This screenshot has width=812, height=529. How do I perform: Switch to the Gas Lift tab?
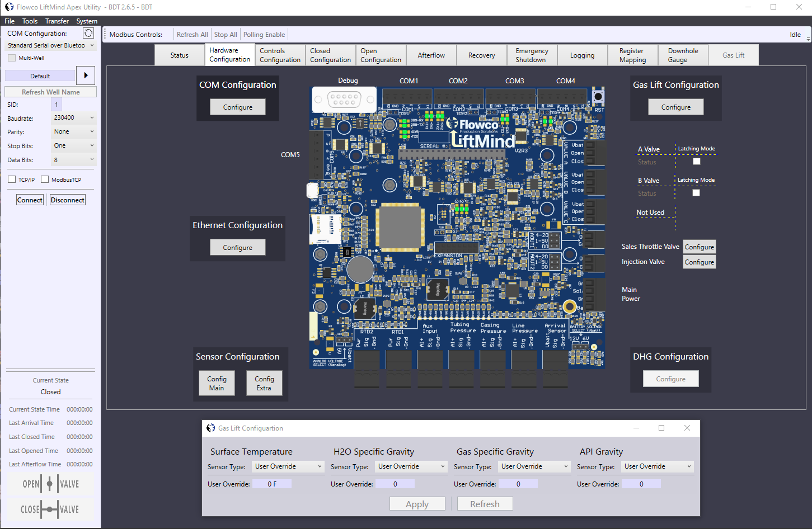[x=733, y=55]
